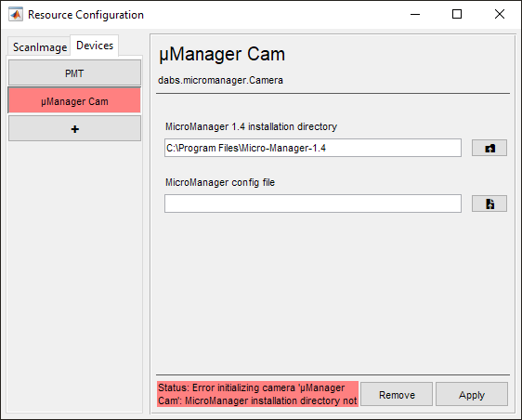
Task: Open the PMT device entry
Action: [x=74, y=72]
